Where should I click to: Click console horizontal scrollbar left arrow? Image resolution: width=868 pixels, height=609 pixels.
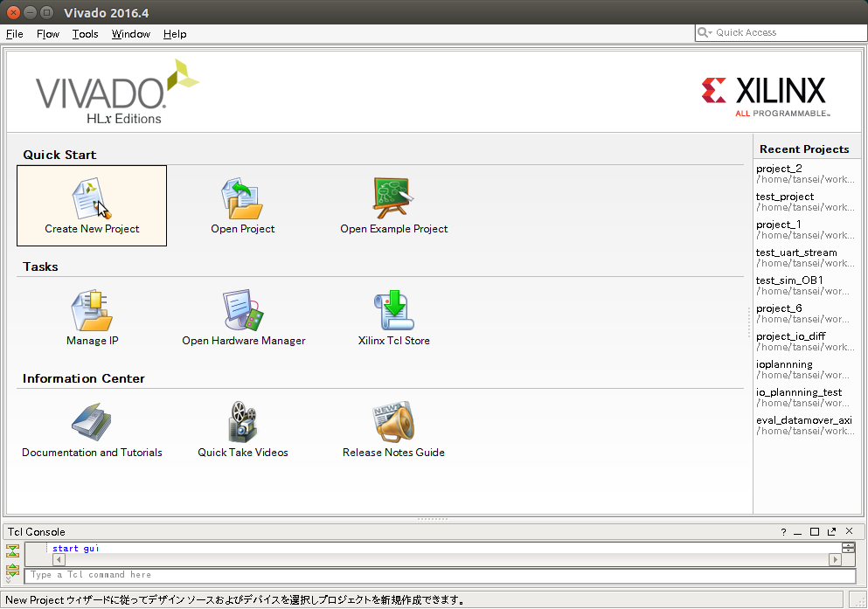click(59, 560)
